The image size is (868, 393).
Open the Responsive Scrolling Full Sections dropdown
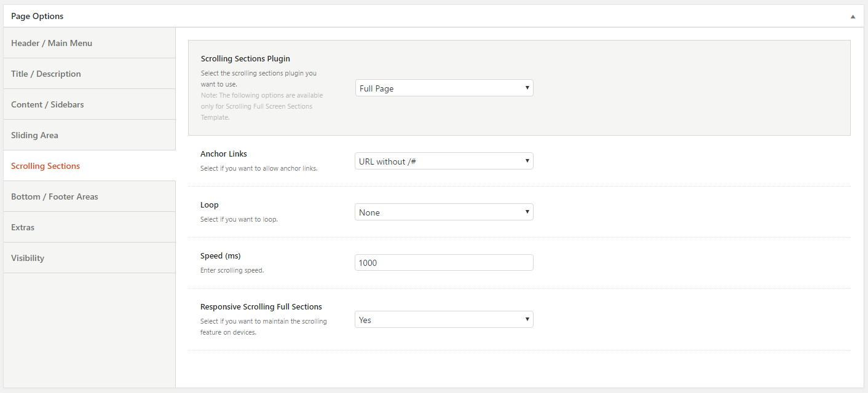click(x=444, y=320)
